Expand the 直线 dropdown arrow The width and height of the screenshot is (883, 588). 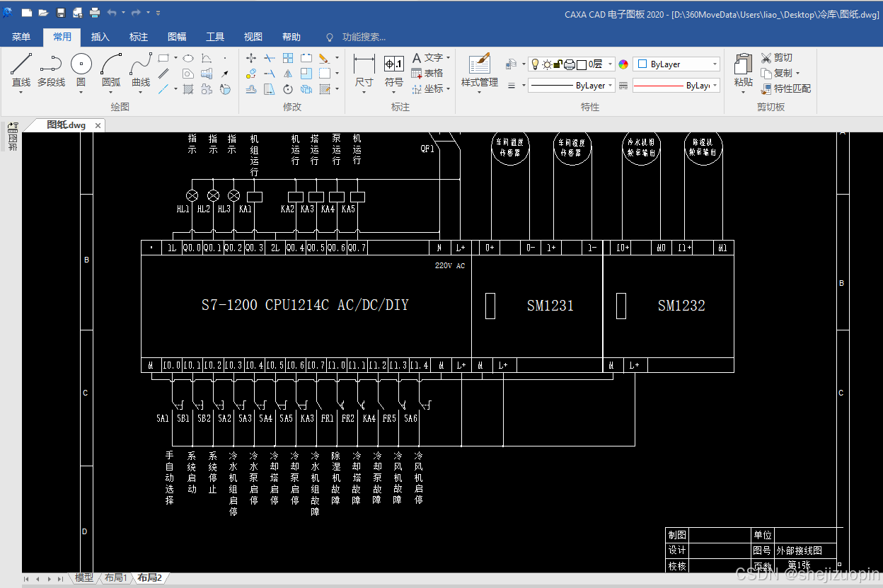pyautogui.click(x=21, y=92)
